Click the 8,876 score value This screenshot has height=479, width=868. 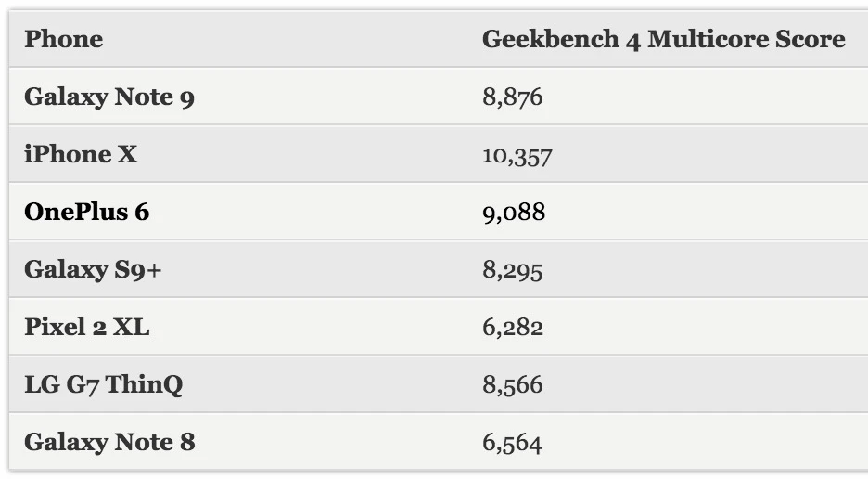pos(512,97)
